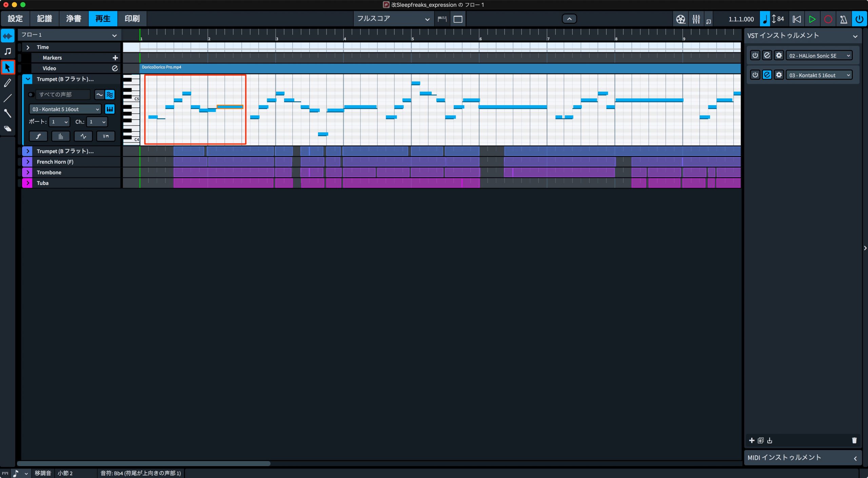
Task: Load a saved endpoint configuration
Action: click(x=770, y=440)
